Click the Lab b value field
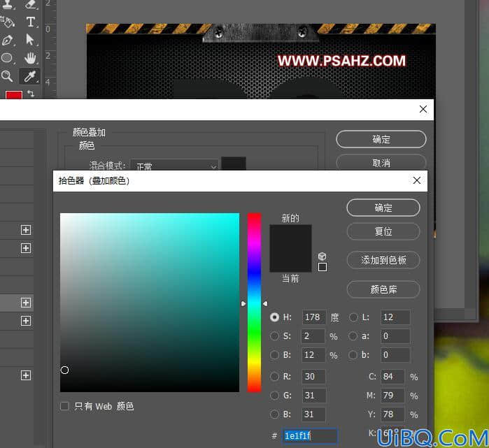 395,355
